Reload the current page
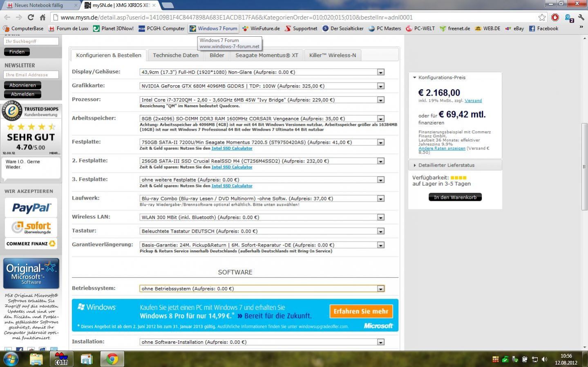 (x=31, y=17)
